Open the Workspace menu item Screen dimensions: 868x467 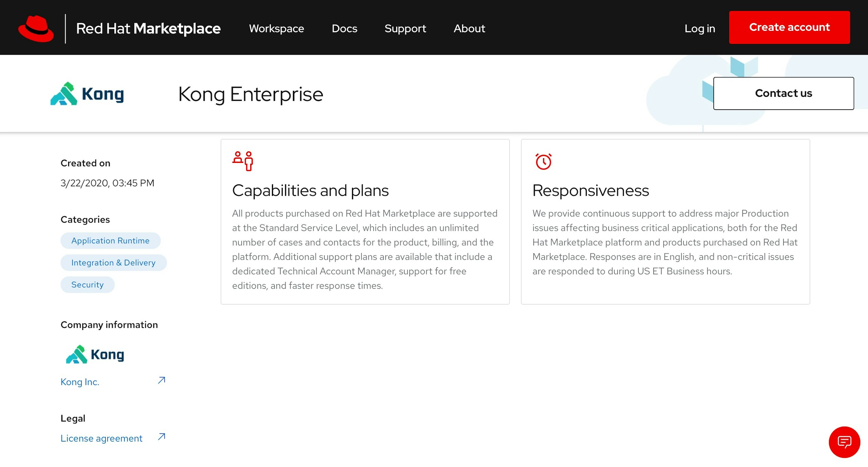click(276, 29)
